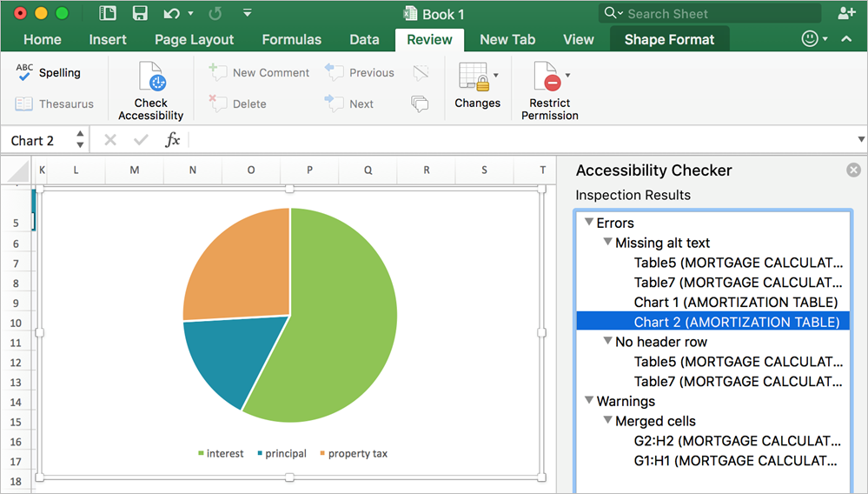
Task: Click the chart's top-center resize handle
Action: pos(289,190)
